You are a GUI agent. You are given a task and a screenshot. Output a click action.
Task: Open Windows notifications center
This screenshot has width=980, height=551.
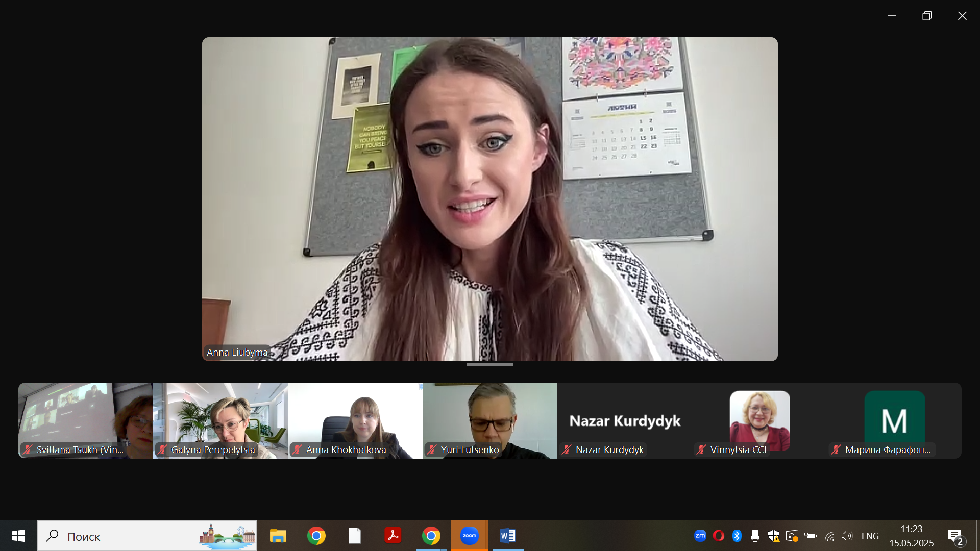pos(955,536)
